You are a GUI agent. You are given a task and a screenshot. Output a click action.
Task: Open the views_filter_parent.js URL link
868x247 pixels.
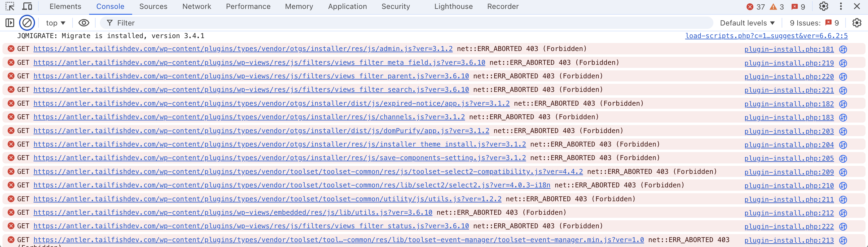coord(251,76)
